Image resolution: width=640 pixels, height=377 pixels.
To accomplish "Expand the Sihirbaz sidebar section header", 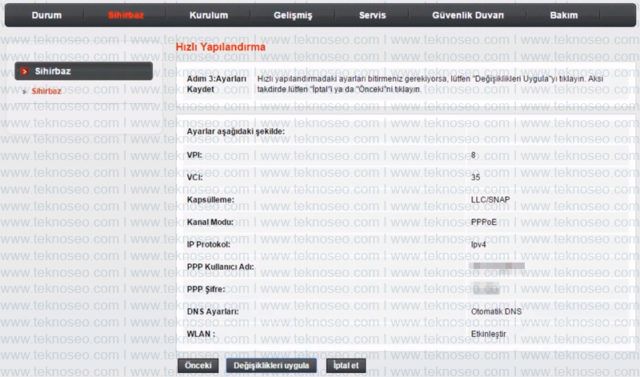I will [x=84, y=71].
